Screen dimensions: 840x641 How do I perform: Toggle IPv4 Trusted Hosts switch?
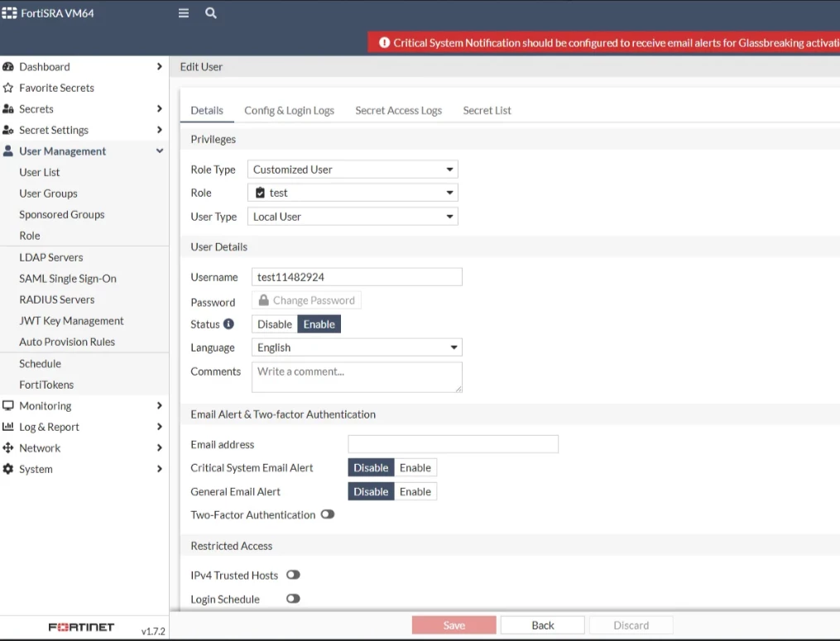pyautogui.click(x=293, y=575)
